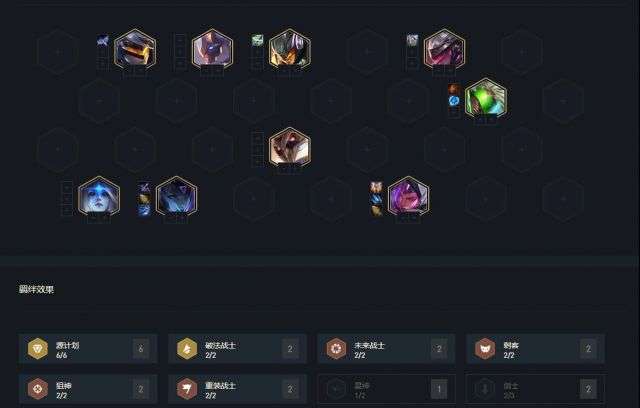Click the 源计划 trait count badge showing 6
640x408 pixels.
click(141, 349)
